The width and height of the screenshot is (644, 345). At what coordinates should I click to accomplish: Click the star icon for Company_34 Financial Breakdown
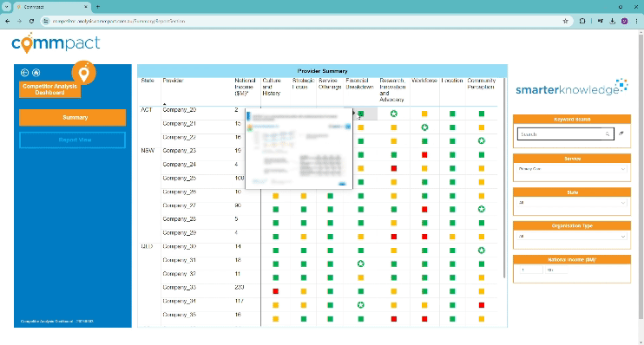pos(360,305)
